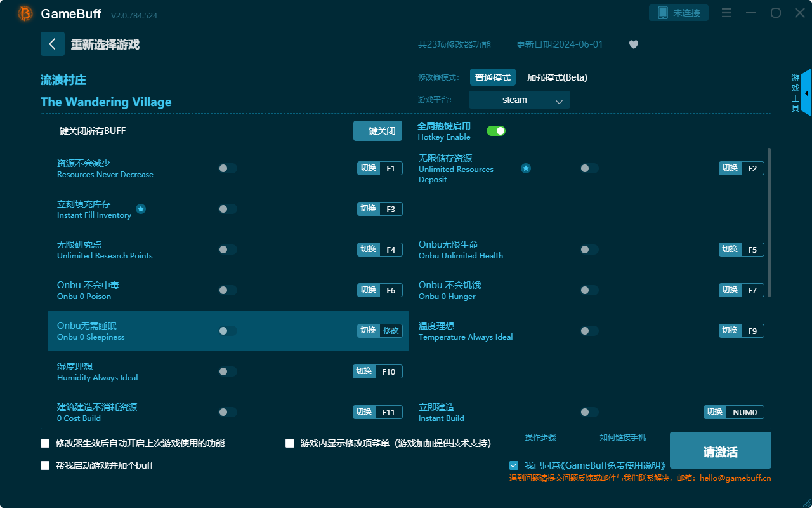Click the F10 hotkey field
The height and width of the screenshot is (508, 812).
389,371
